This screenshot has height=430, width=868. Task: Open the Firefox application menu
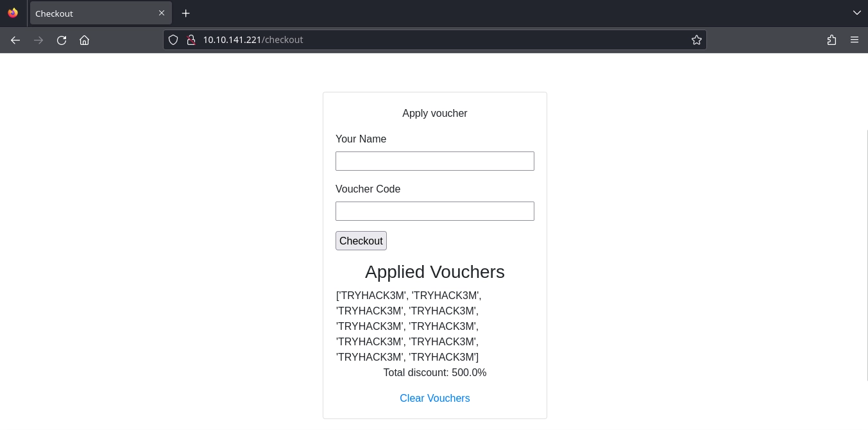(855, 40)
